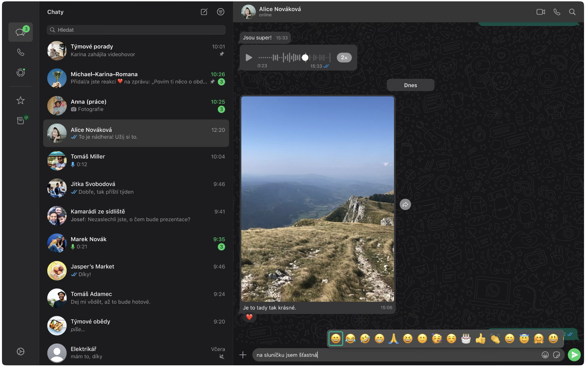Forward the mountain photo
The width and height of the screenshot is (588, 369).
tap(405, 204)
